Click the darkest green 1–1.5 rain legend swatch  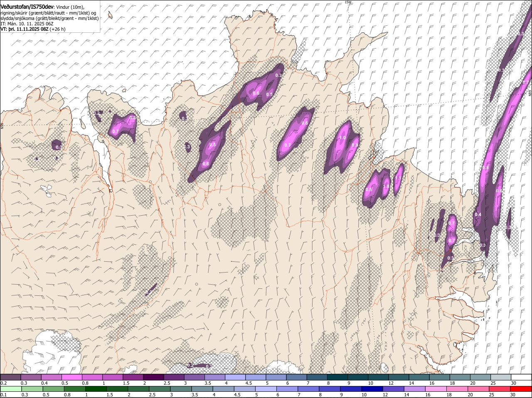[96, 389]
